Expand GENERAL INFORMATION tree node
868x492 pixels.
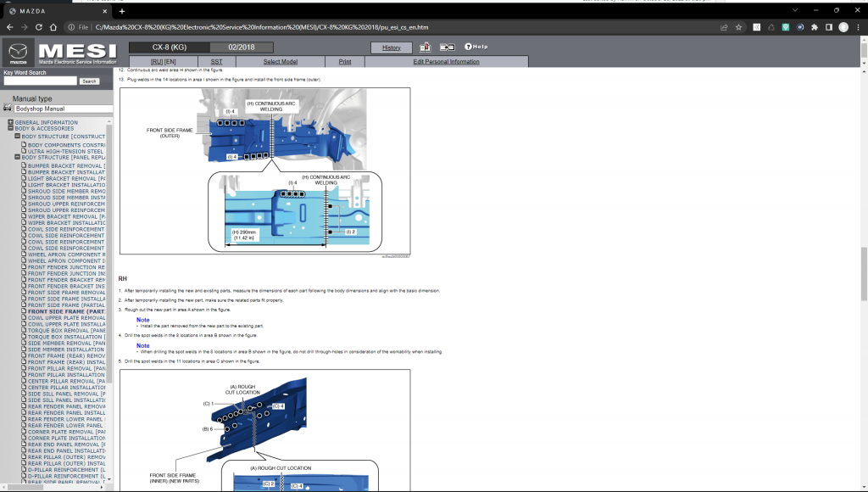tap(11, 122)
